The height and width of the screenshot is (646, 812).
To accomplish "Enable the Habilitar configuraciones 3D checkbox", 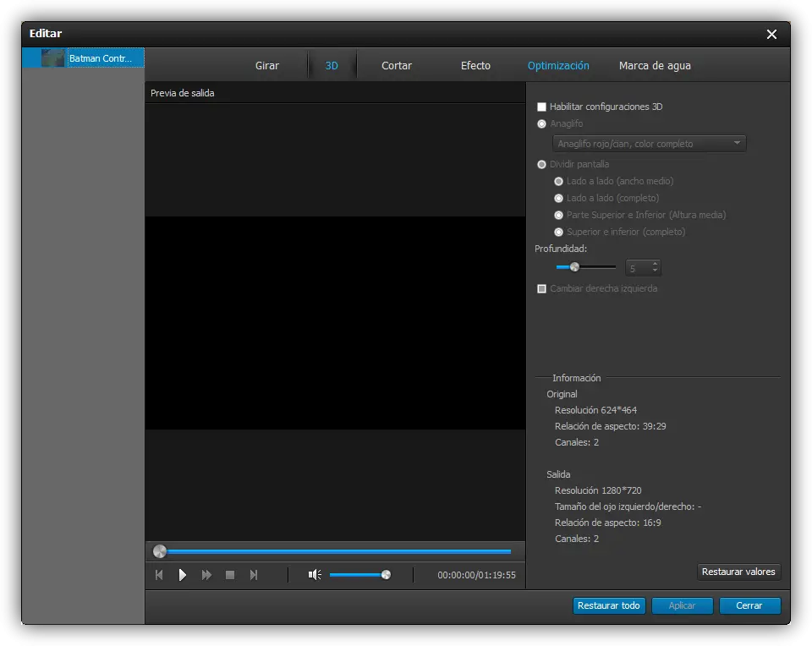I will click(x=542, y=107).
